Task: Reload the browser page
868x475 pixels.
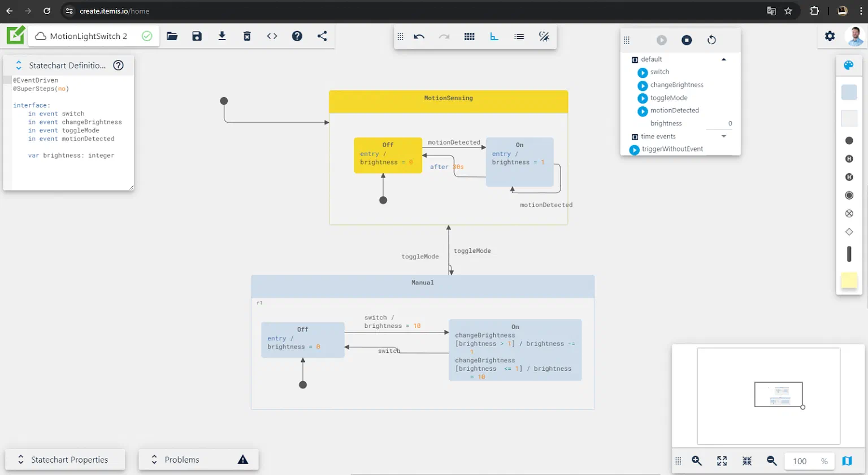Action: (47, 11)
